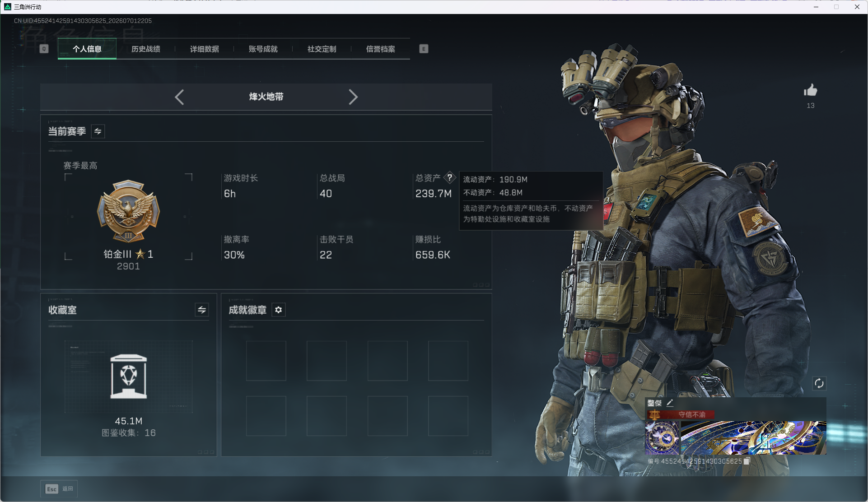This screenshot has width=868, height=502.
Task: Rotate character with the refresh icon
Action: 819,383
